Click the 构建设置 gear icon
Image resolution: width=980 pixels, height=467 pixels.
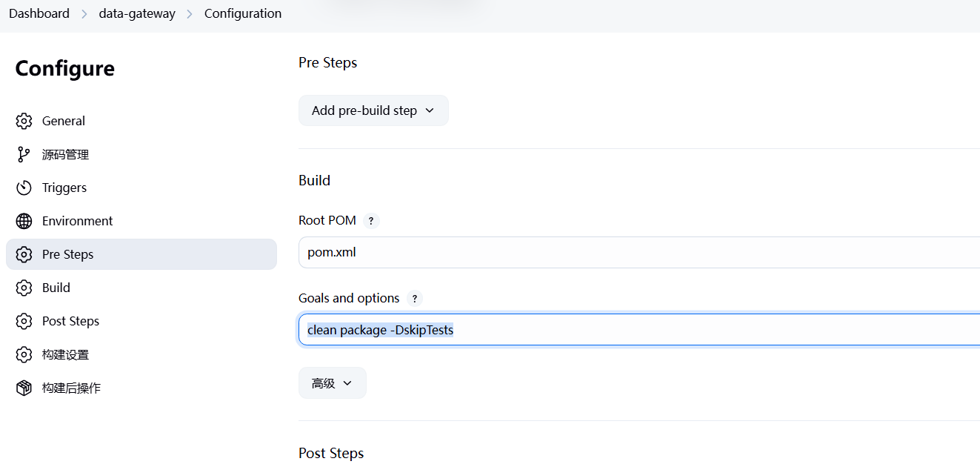(24, 354)
